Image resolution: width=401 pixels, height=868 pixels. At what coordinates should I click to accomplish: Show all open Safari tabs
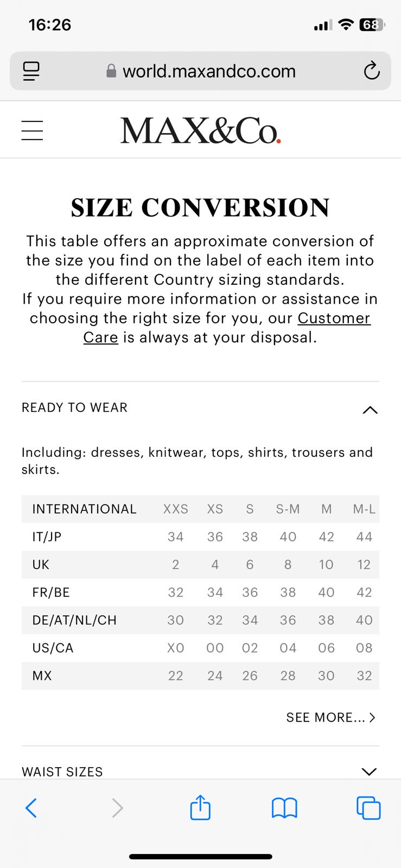point(368,808)
